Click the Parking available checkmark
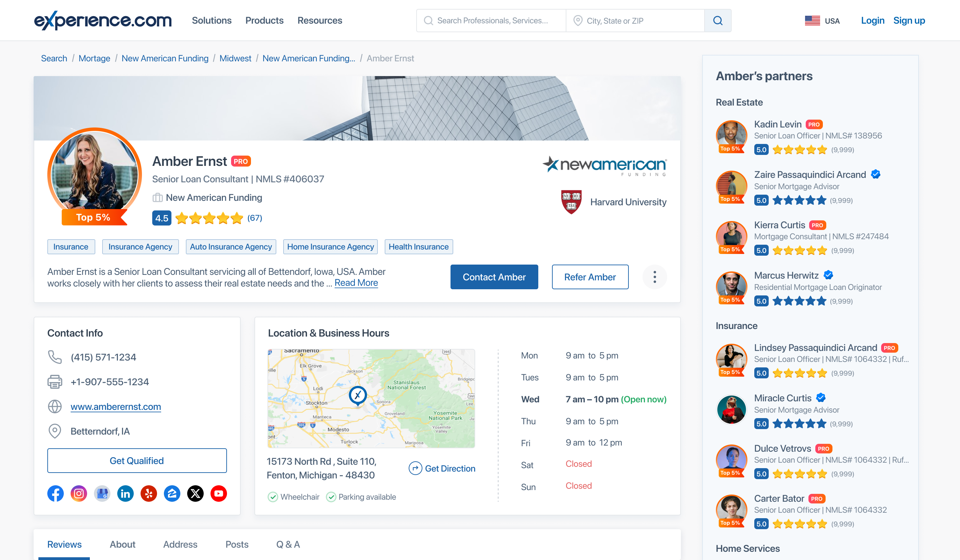The image size is (960, 560). click(331, 497)
